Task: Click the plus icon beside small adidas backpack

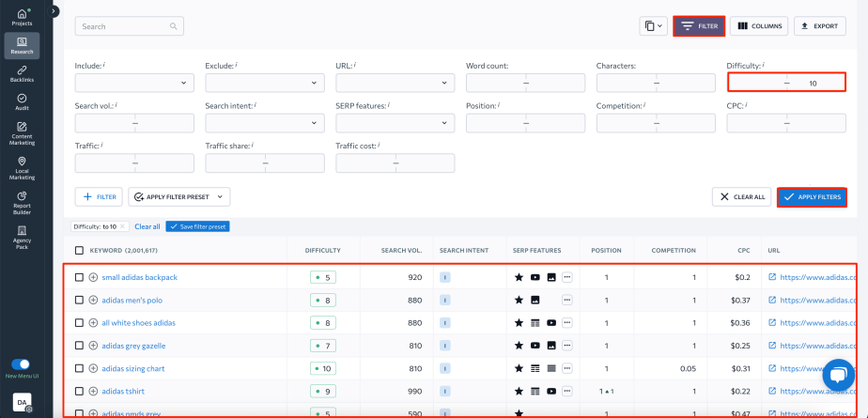Action: [x=93, y=277]
